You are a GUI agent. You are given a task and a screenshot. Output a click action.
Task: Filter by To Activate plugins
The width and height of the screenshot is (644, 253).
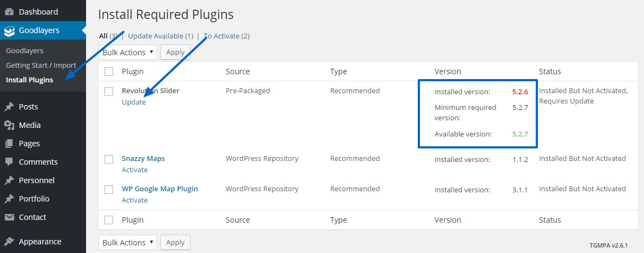(222, 36)
